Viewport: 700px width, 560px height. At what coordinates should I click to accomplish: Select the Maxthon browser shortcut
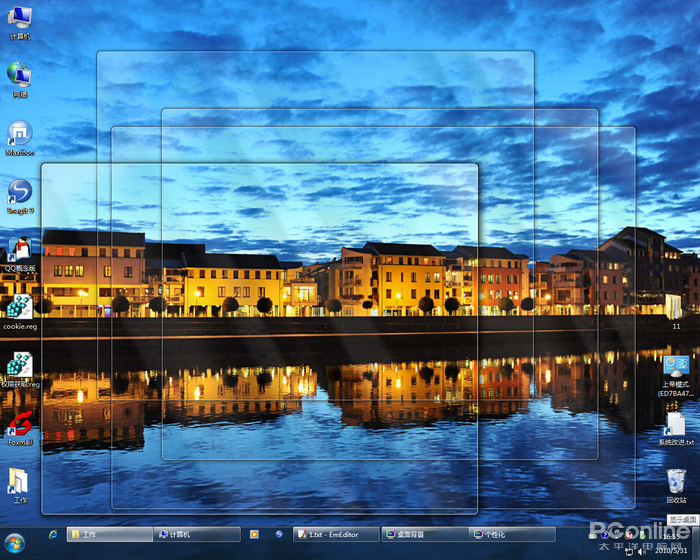[20, 138]
